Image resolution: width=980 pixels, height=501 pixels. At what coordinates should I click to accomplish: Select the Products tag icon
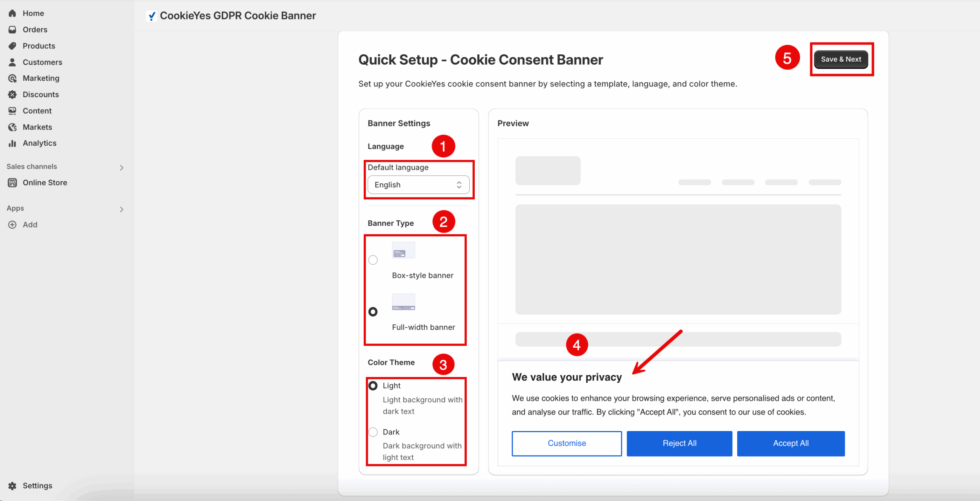(13, 46)
